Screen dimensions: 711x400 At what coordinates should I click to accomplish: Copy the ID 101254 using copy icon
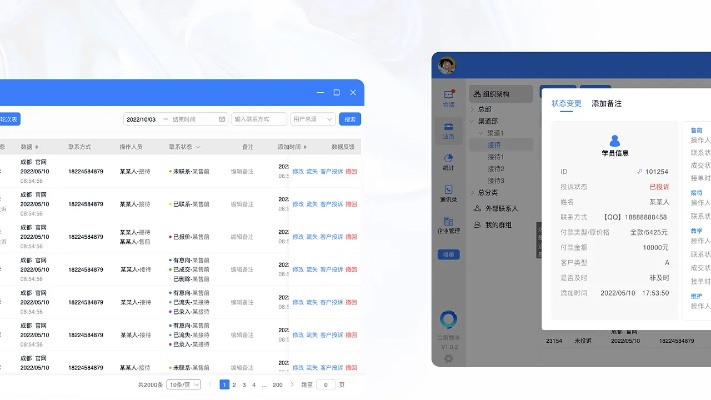tap(639, 171)
